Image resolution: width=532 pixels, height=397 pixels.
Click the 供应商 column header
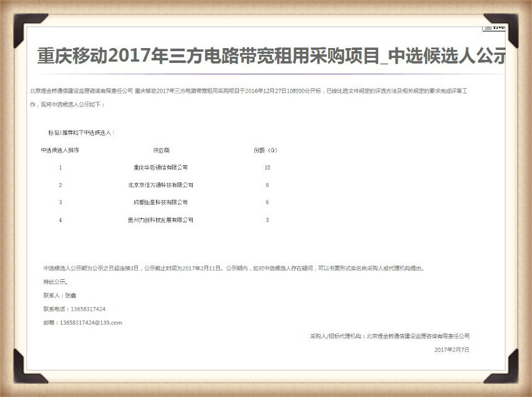click(161, 150)
